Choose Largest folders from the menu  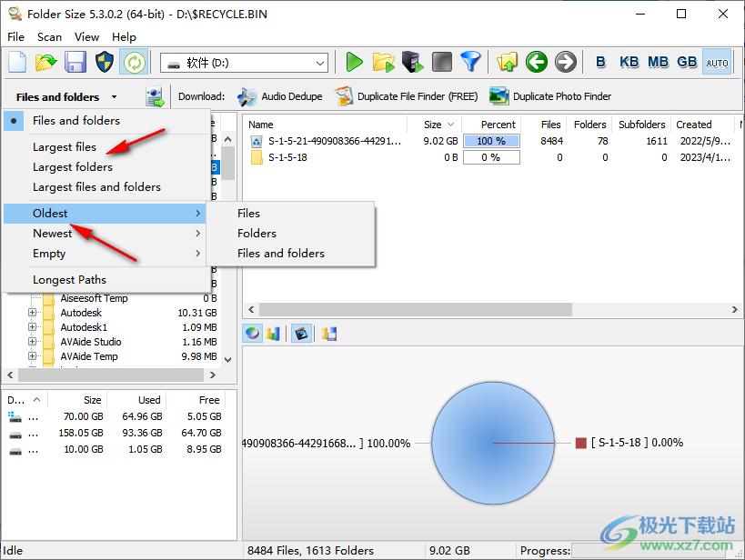[73, 167]
